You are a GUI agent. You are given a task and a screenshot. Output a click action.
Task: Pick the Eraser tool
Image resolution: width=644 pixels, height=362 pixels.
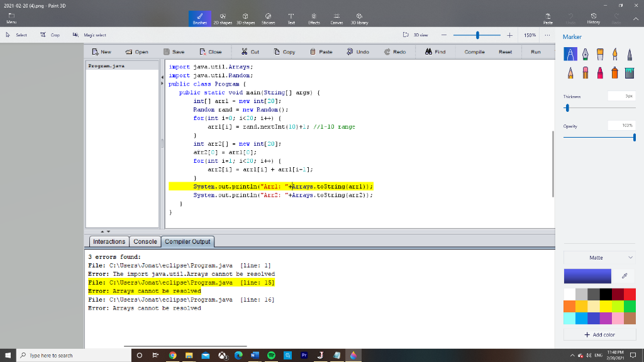coord(586,74)
